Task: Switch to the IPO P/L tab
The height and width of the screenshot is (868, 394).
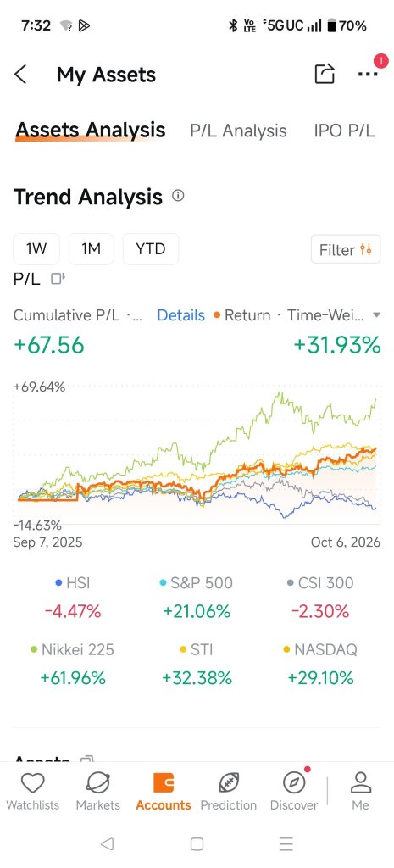Action: click(344, 131)
